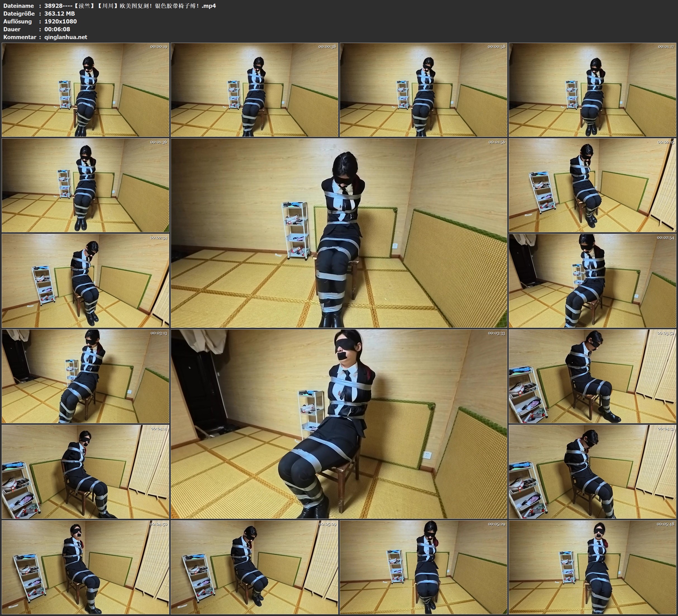Click the thumbnail timestamped 00:00:19
The width and height of the screenshot is (678, 616).
click(x=85, y=89)
